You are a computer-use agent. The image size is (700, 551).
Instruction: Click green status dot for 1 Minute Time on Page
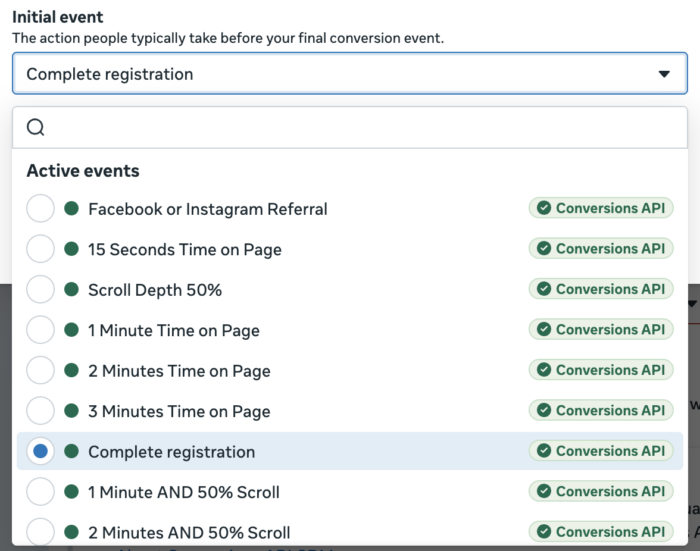tap(71, 330)
